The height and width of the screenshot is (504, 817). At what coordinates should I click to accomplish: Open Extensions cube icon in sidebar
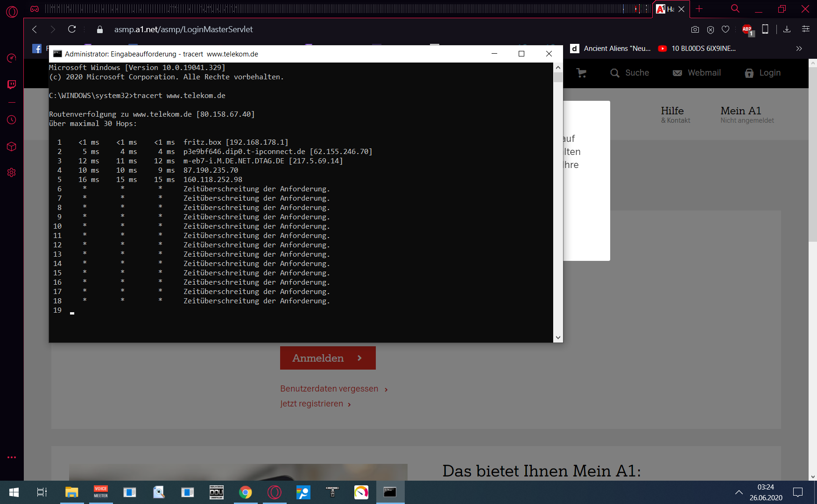12,147
